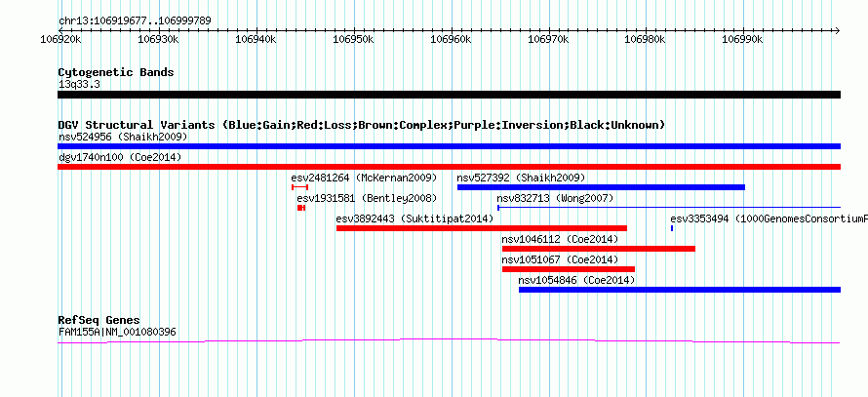Viewport: 868px width, 397px height.
Task: Click the 106940k ruler tick label
Action: (x=256, y=39)
